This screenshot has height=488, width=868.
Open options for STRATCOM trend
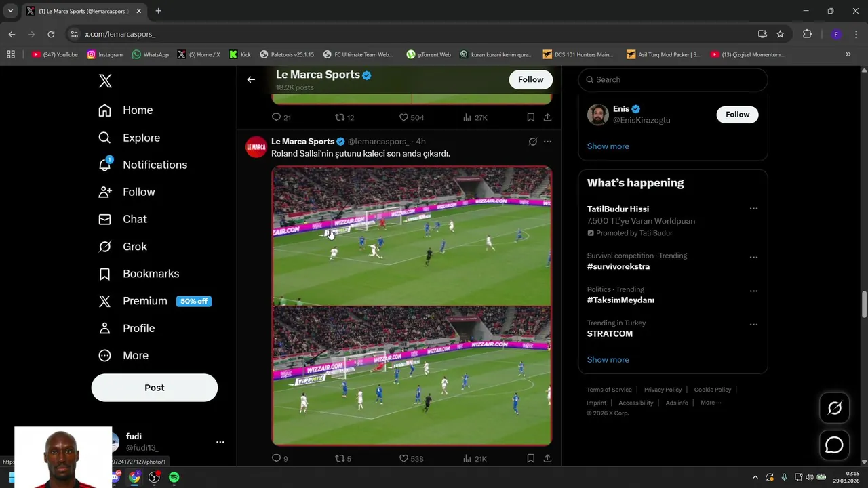753,325
